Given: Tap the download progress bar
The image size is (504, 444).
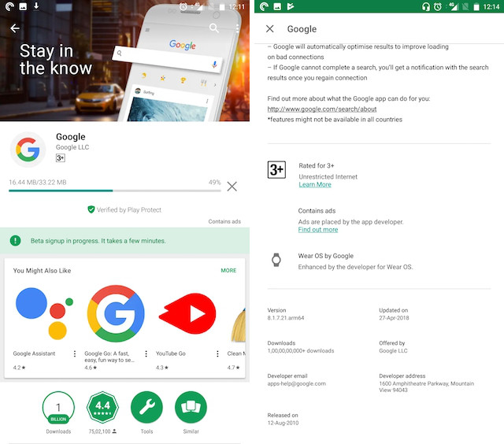Looking at the screenshot, I should [115, 191].
